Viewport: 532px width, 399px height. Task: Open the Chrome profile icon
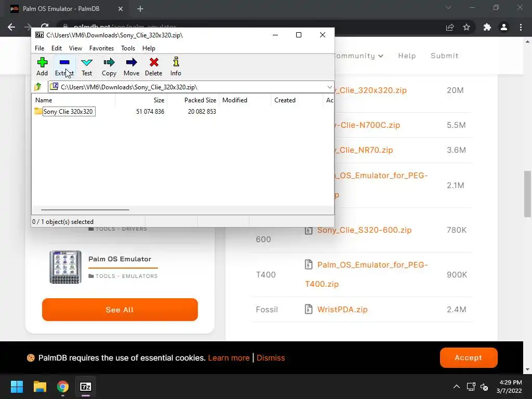click(x=504, y=27)
